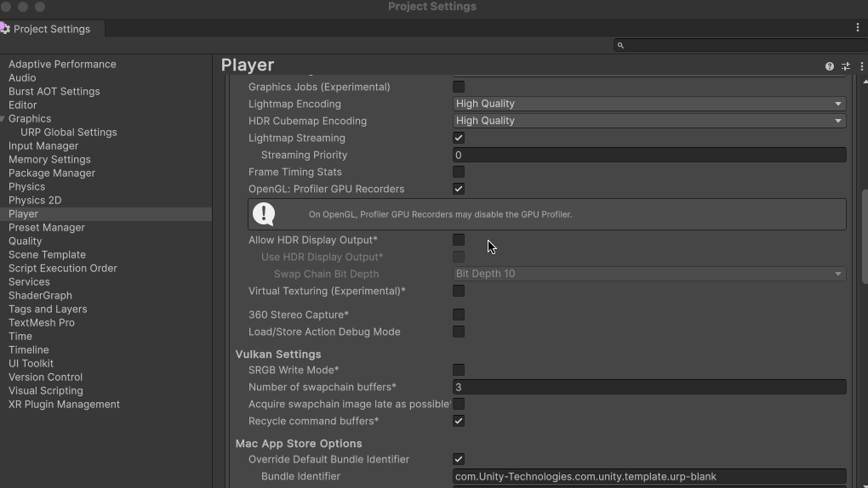Open Burst AOT Settings
The image size is (868, 488).
[x=54, y=91]
